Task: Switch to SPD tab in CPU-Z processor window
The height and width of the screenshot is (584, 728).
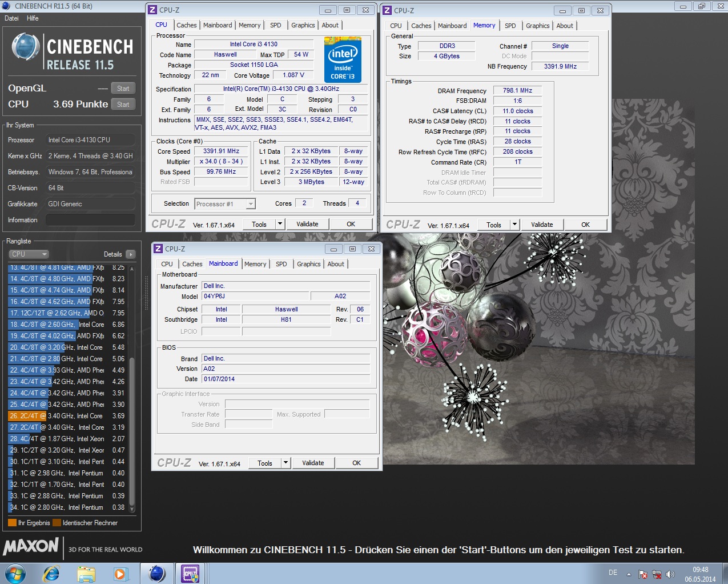Action: pos(276,25)
